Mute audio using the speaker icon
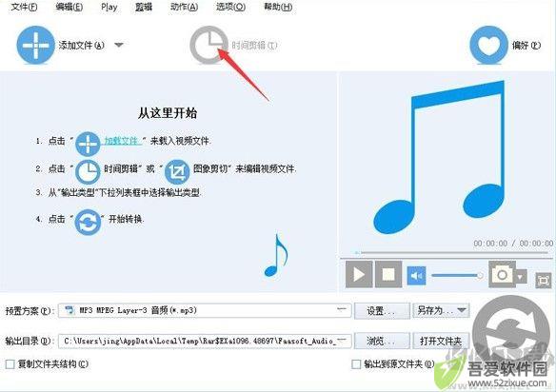The height and width of the screenshot is (392, 556). tap(416, 275)
